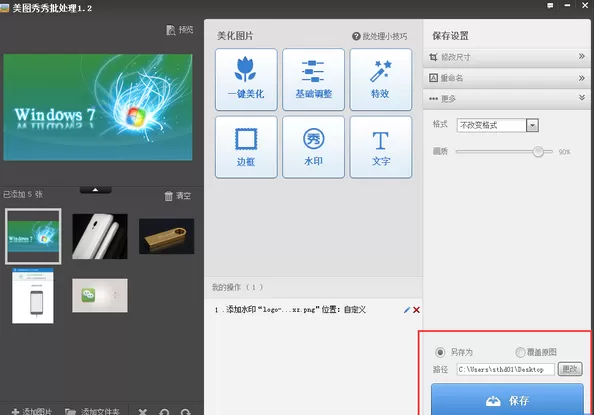Select the phone screenshot webpage thumbnail
The height and width of the screenshot is (415, 595).
(33, 296)
